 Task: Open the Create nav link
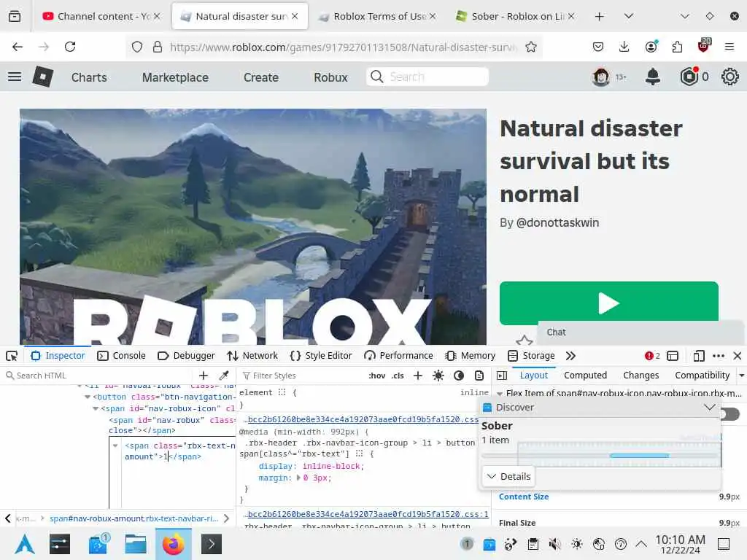261,77
